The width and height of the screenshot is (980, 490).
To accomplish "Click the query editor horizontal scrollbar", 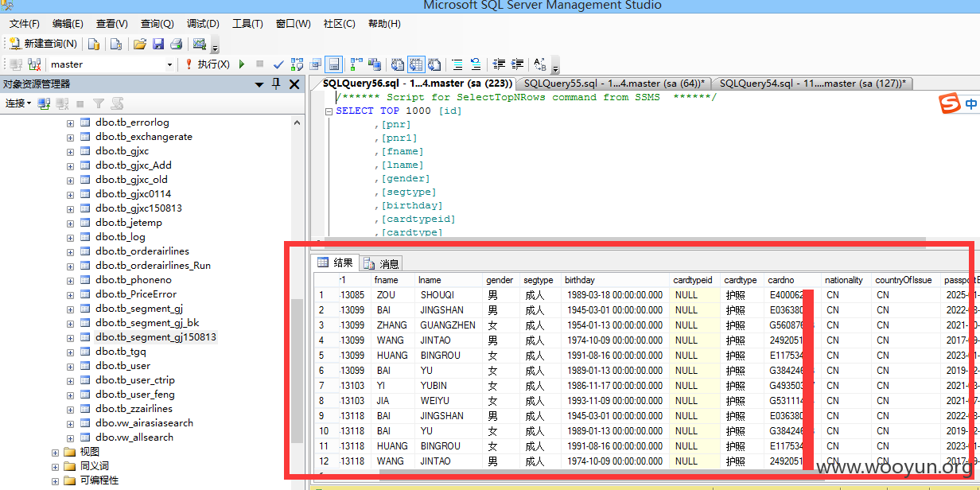I will (627, 242).
